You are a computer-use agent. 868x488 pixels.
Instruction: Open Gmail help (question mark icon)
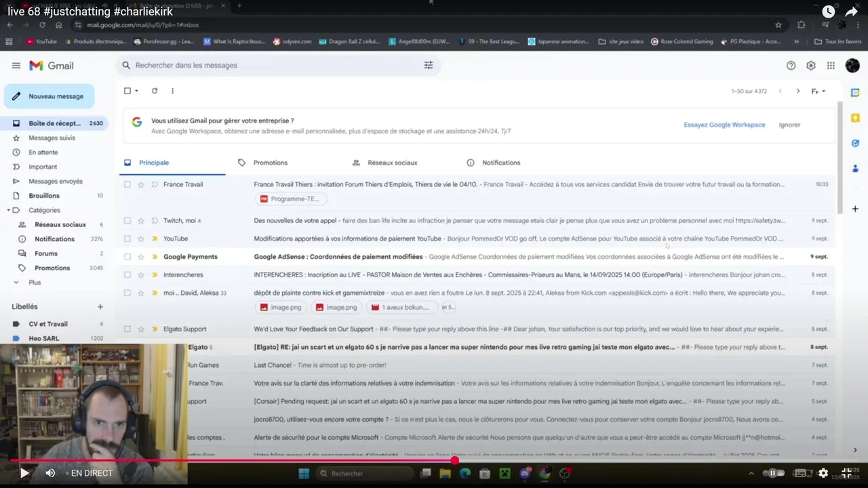[791, 66]
